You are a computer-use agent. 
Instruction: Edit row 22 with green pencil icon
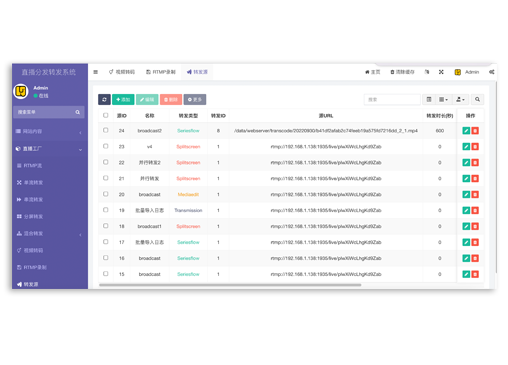[x=466, y=163]
